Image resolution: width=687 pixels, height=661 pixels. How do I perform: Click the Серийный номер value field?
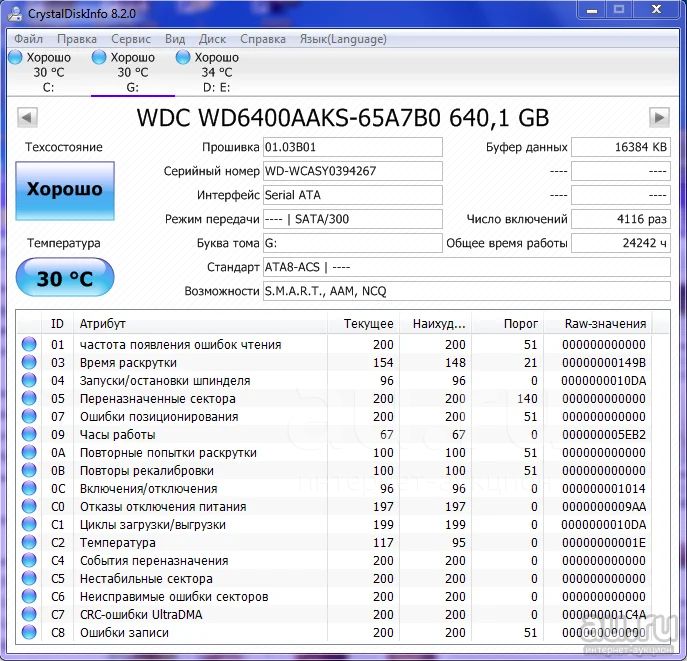(353, 171)
